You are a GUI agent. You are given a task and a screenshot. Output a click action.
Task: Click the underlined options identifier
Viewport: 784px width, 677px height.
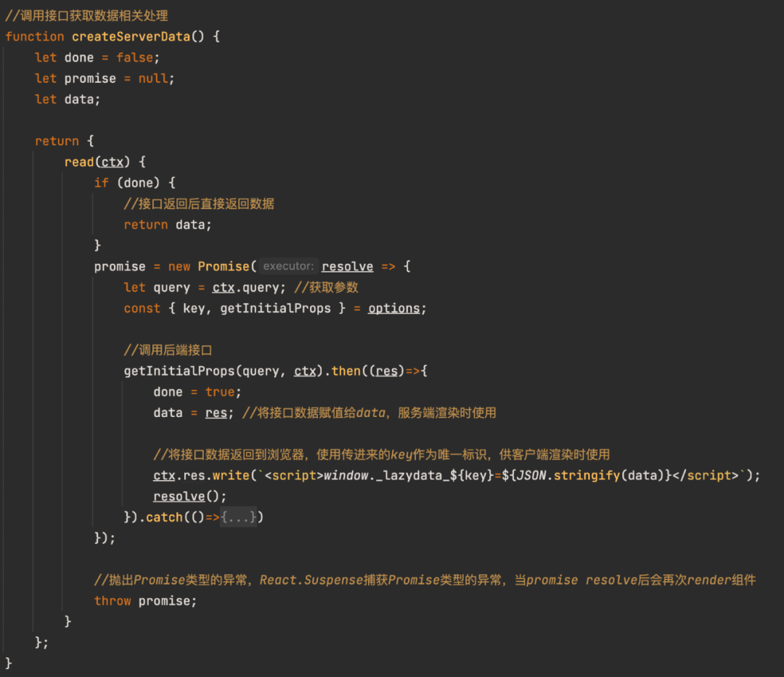click(x=394, y=308)
